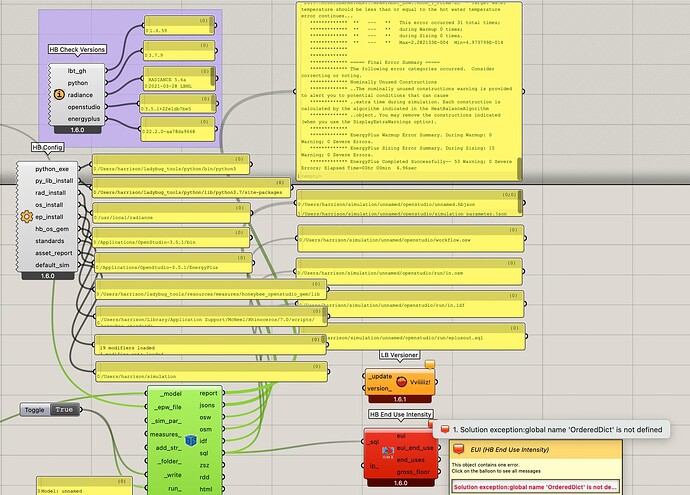Click the zsz output parameter
The image size is (690, 495).
click(205, 465)
